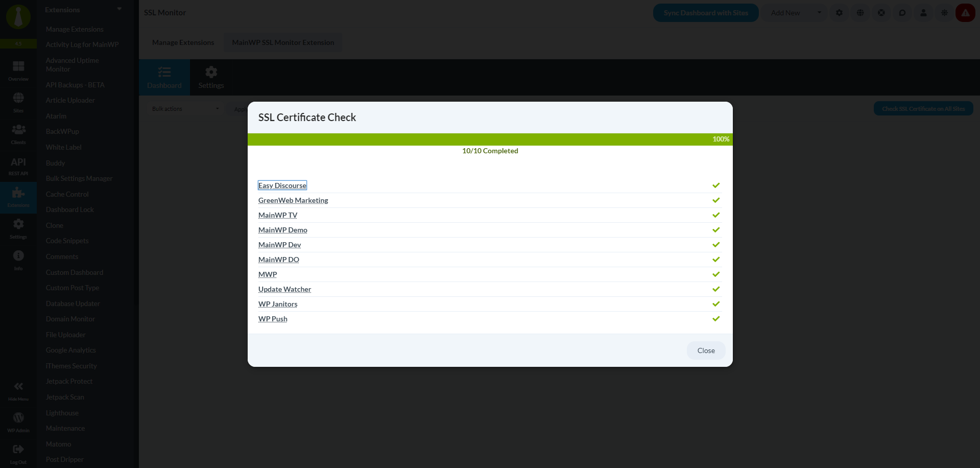Click the checkmark beside GreenWeb Marketing
The width and height of the screenshot is (980, 468).
coord(716,200)
